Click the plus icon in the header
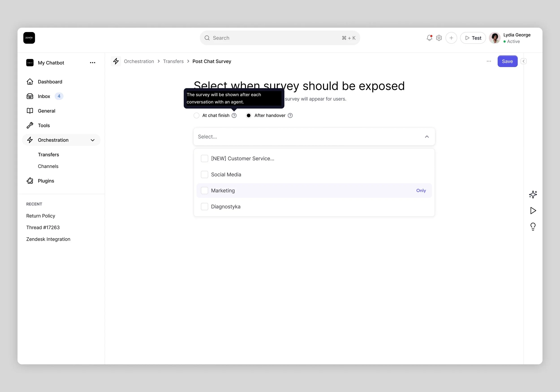The width and height of the screenshot is (560, 392). click(451, 38)
